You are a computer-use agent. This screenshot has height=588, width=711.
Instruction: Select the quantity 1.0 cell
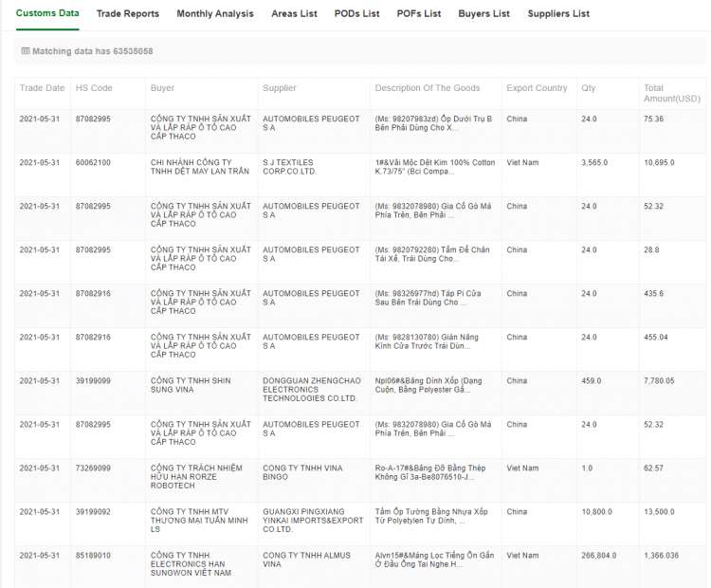point(587,468)
